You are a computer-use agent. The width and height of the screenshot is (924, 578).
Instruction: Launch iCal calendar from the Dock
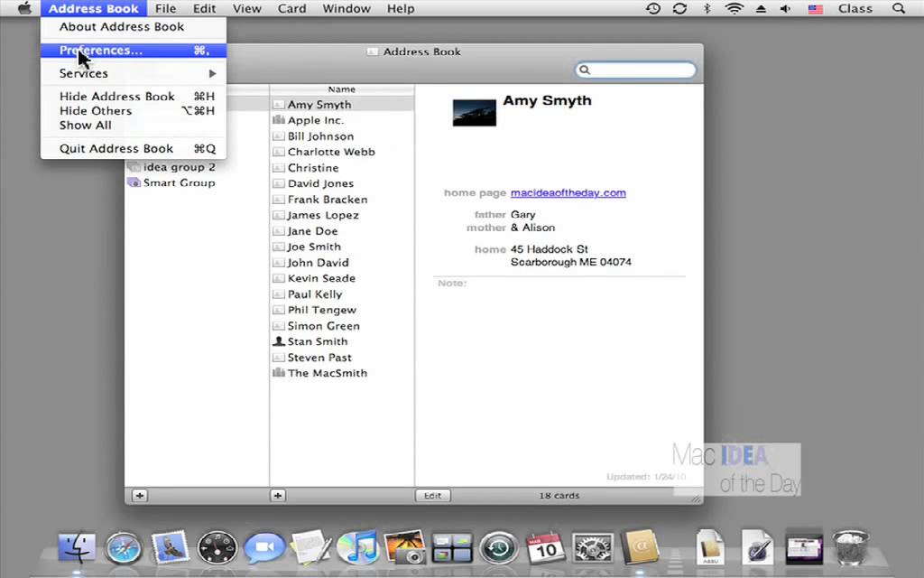click(x=546, y=547)
